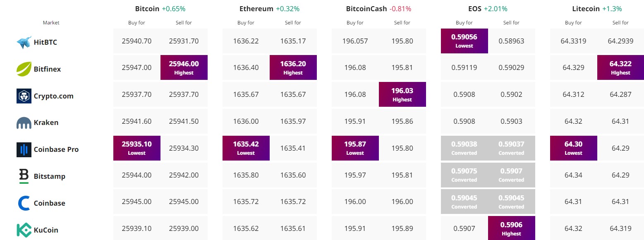
Task: Click the KuCoin green logo icon
Action: click(24, 230)
